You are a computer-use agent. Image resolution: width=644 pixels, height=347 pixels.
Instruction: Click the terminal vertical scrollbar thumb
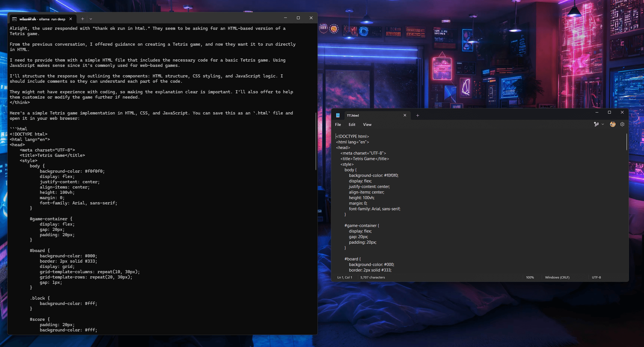[316, 141]
